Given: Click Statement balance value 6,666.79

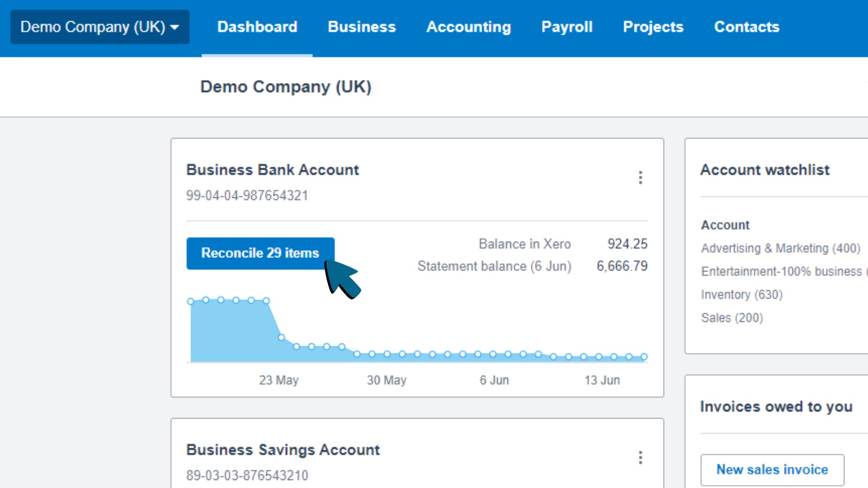Looking at the screenshot, I should (622, 266).
